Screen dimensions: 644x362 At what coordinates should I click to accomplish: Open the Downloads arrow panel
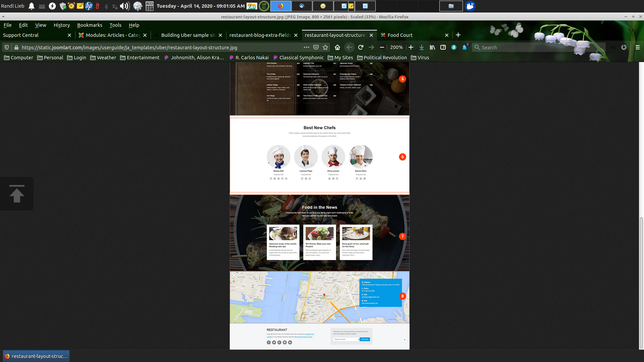tap(422, 47)
